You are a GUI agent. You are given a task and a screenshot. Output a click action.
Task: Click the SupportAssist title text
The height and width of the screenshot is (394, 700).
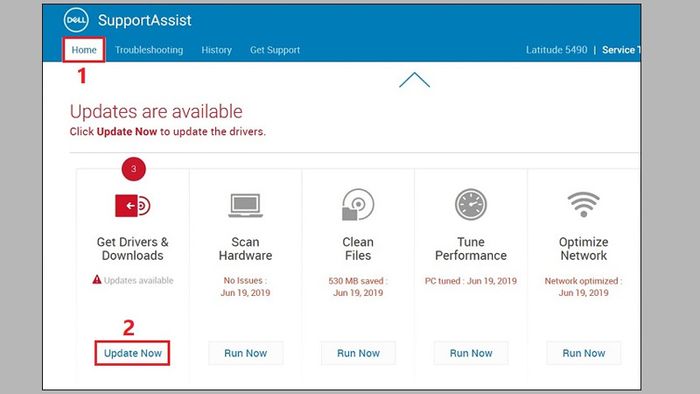pos(145,20)
